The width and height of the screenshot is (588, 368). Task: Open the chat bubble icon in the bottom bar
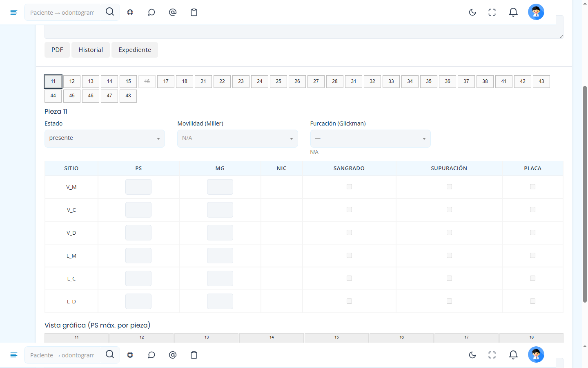[151, 355]
